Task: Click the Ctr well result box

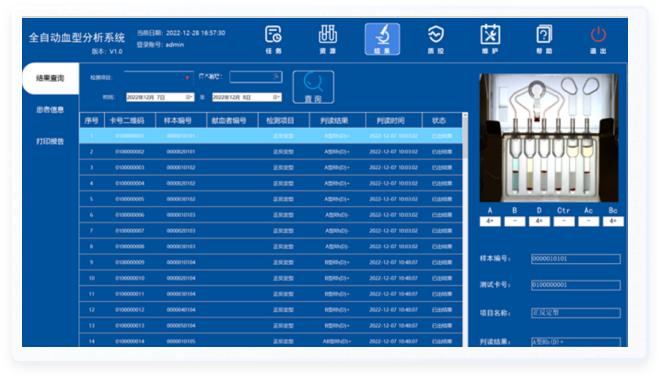Action: [x=564, y=221]
